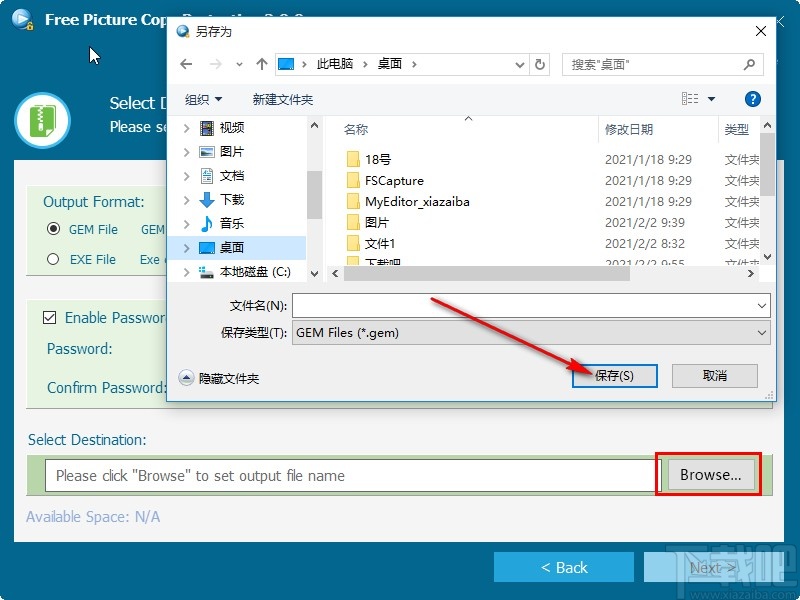
Task: Close the 另存为 dialog
Action: click(760, 31)
